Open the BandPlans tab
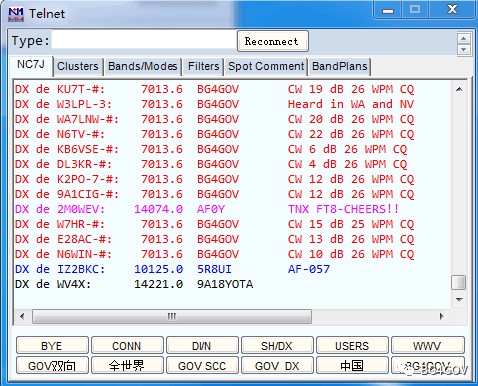The width and height of the screenshot is (478, 386). [x=339, y=66]
